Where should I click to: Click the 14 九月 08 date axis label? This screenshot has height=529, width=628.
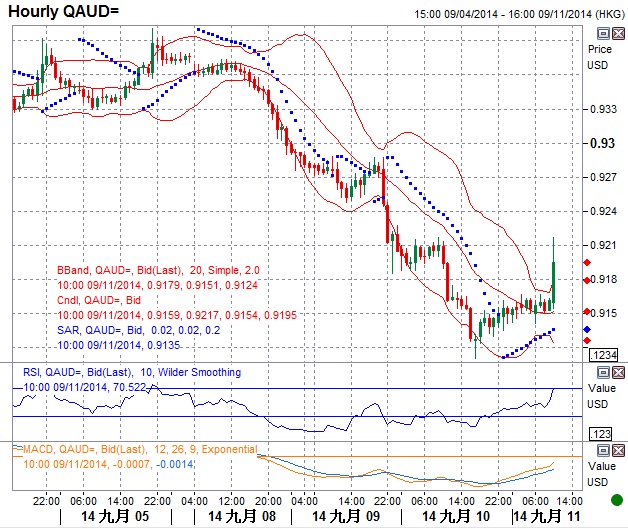241,517
